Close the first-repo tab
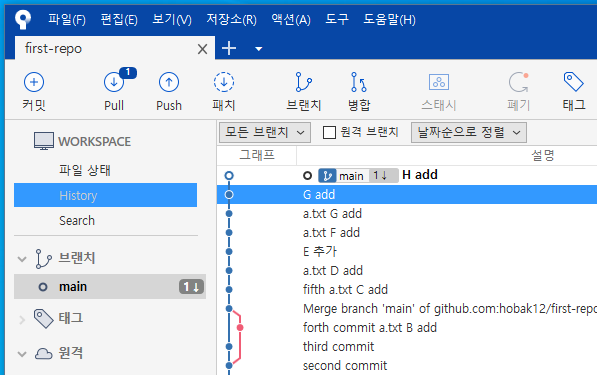The height and width of the screenshot is (375, 597). 203,49
